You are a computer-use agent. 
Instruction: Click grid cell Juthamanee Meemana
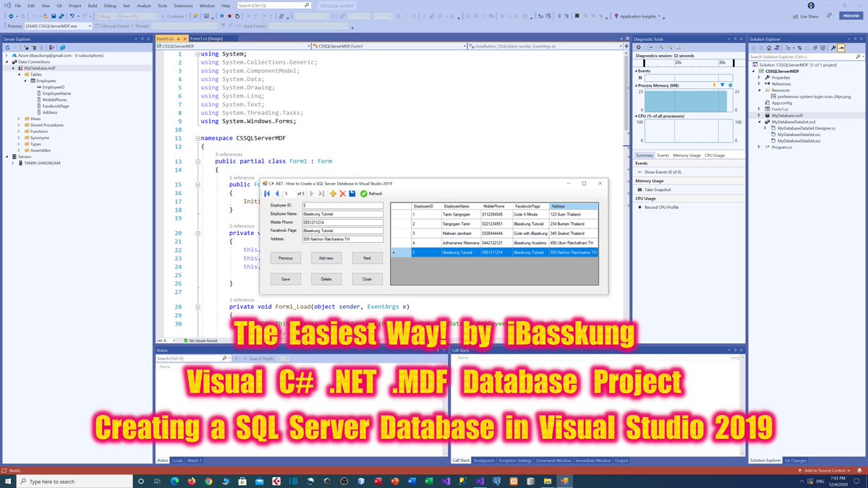click(461, 243)
